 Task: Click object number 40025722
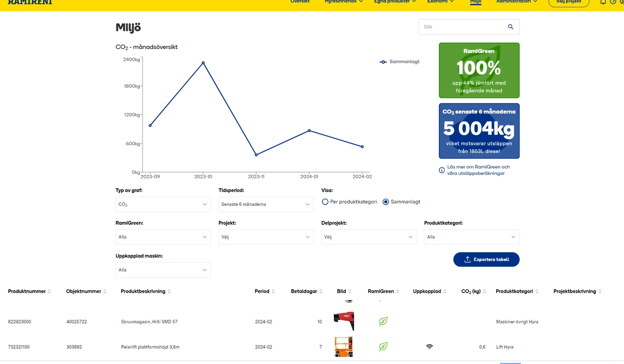click(76, 322)
